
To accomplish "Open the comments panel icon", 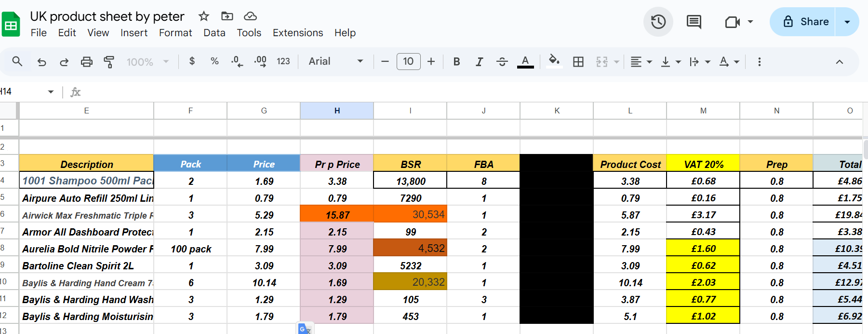I will tap(694, 22).
